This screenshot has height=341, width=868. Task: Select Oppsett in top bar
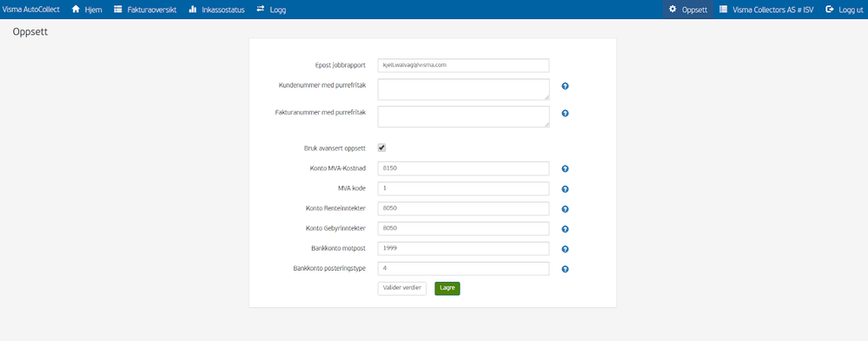(688, 10)
